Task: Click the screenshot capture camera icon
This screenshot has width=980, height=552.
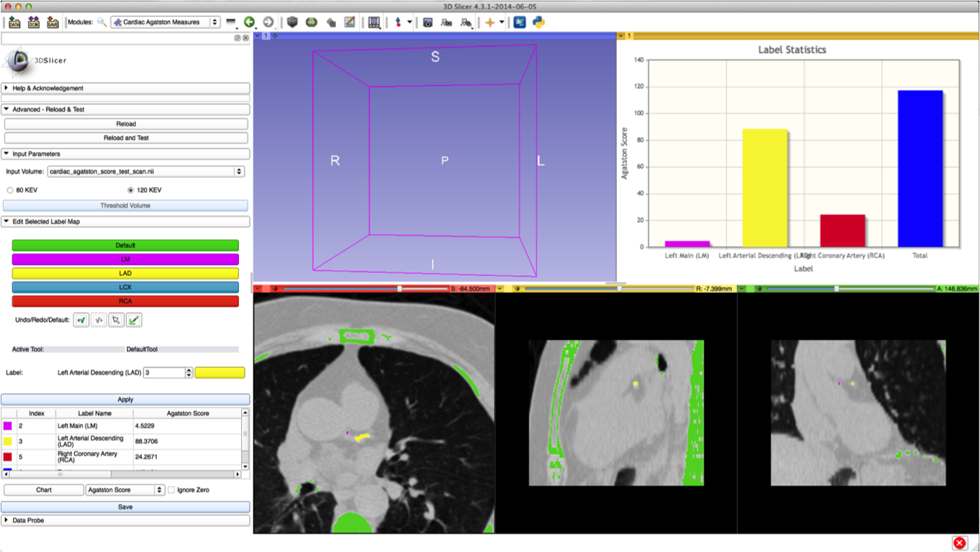Action: [428, 22]
